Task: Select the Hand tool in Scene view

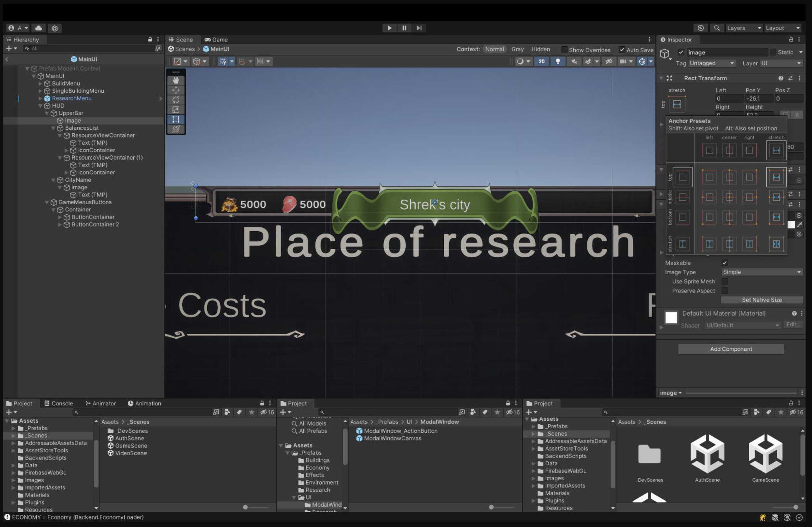Action: (x=176, y=80)
